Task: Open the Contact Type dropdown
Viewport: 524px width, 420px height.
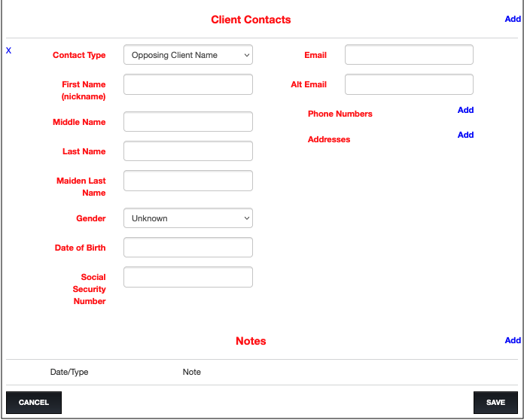Action: (x=187, y=55)
